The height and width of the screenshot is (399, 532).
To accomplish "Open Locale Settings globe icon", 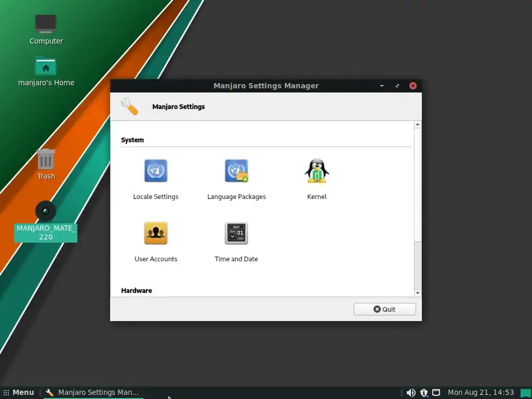I will click(x=156, y=170).
